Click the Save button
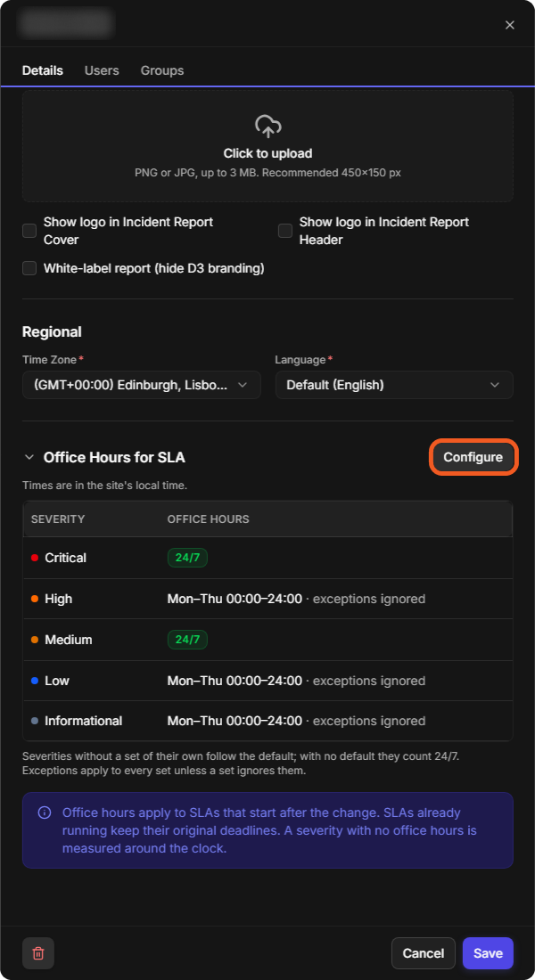 [488, 953]
